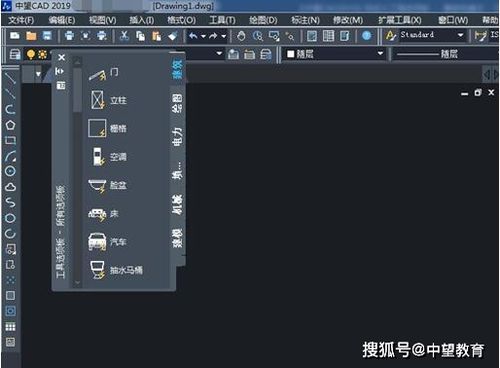The height and width of the screenshot is (368, 500).
Task: Open the Design Center icon
Action: click(x=328, y=36)
